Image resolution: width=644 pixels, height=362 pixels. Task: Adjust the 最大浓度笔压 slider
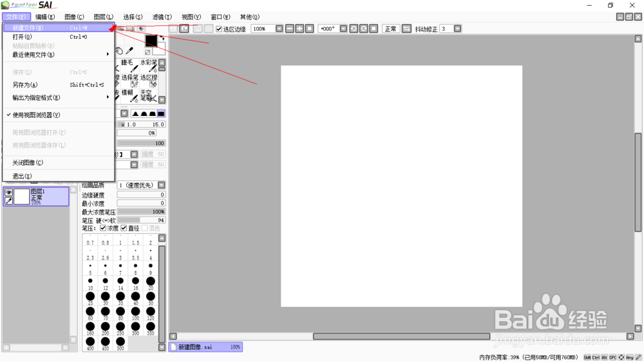[x=141, y=212]
